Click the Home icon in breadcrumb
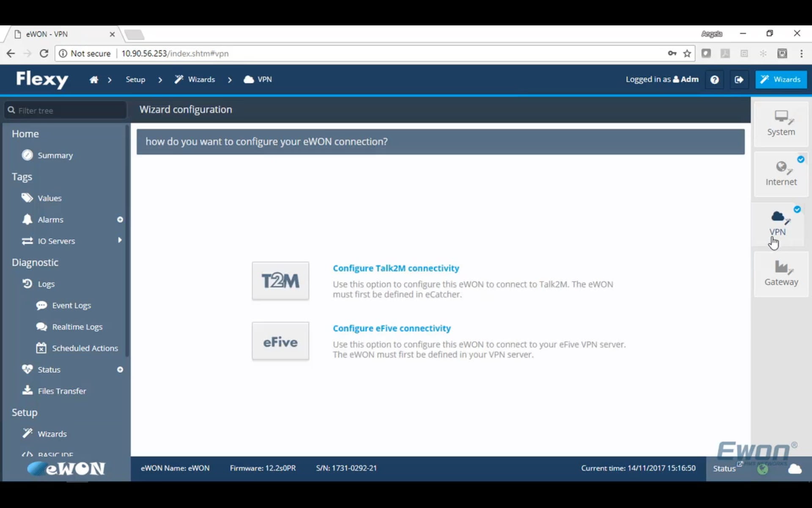812x508 pixels. point(94,80)
